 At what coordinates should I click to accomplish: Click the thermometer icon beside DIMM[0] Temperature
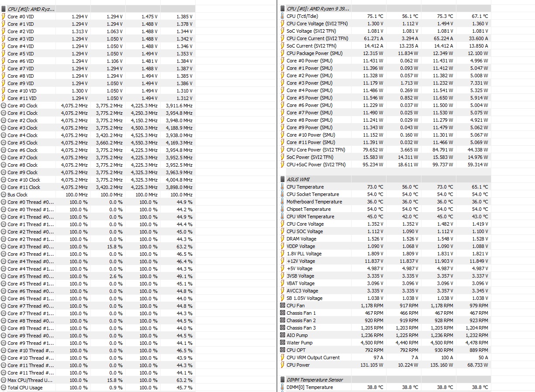click(x=282, y=387)
